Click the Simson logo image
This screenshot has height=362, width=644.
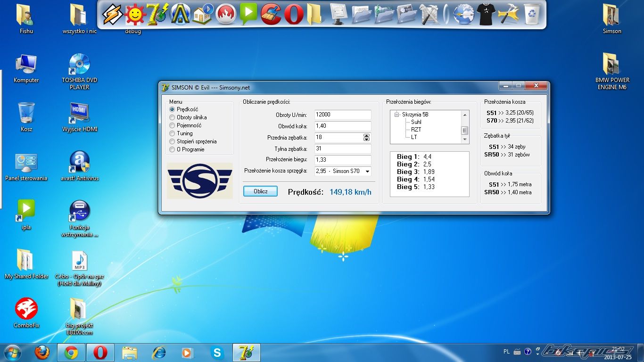pyautogui.click(x=199, y=181)
